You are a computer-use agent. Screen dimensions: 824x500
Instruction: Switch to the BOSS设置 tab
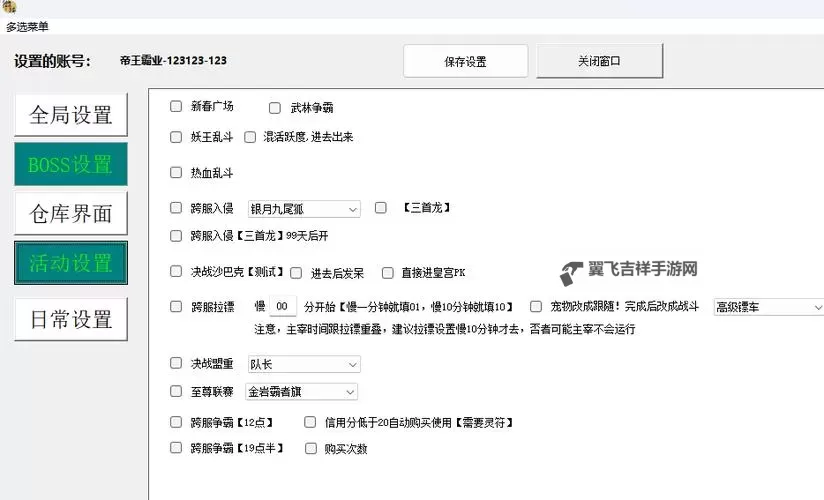point(71,164)
